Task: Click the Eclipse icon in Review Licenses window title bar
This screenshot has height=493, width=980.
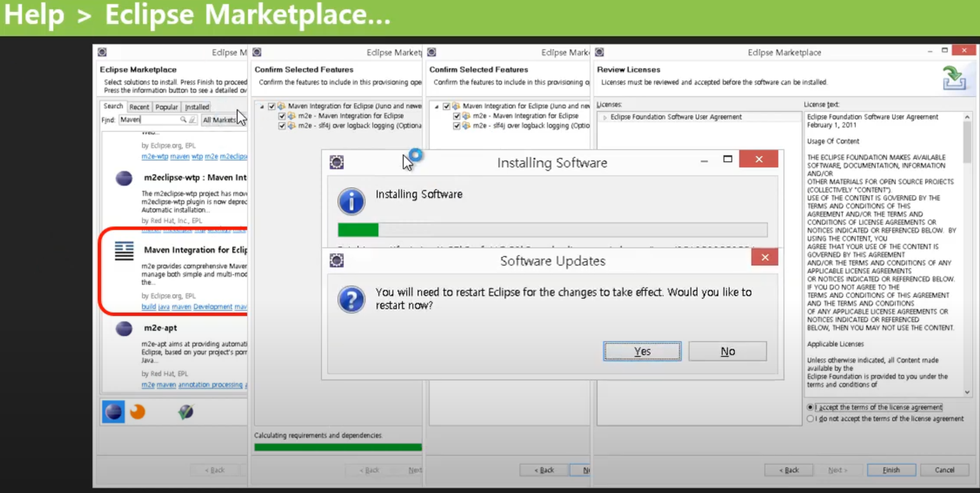Action: click(600, 52)
